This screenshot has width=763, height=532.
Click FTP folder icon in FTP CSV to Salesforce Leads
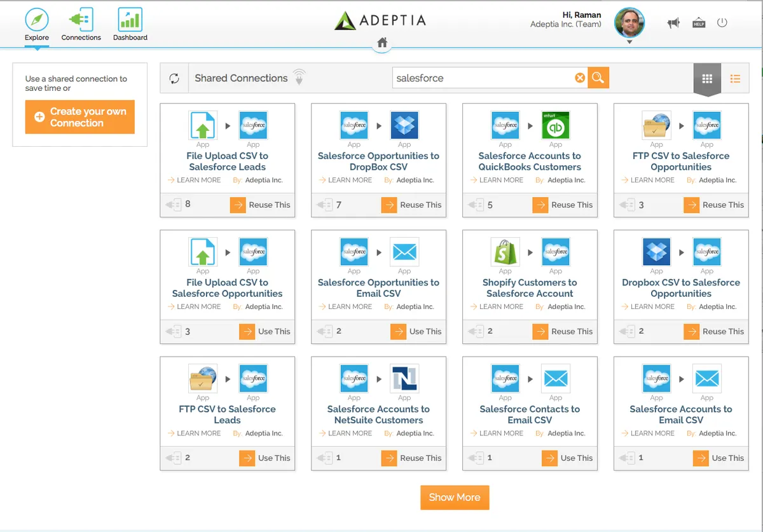coord(203,378)
